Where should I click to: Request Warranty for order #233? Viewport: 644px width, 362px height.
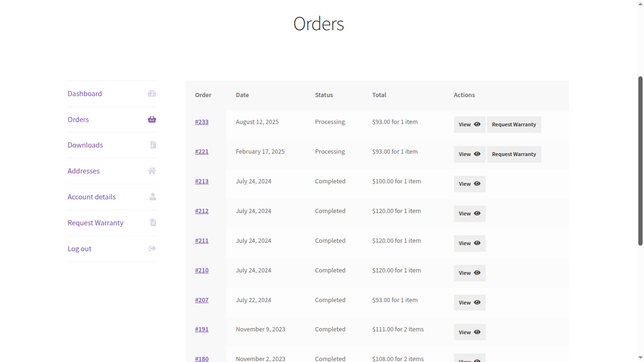[x=514, y=124]
